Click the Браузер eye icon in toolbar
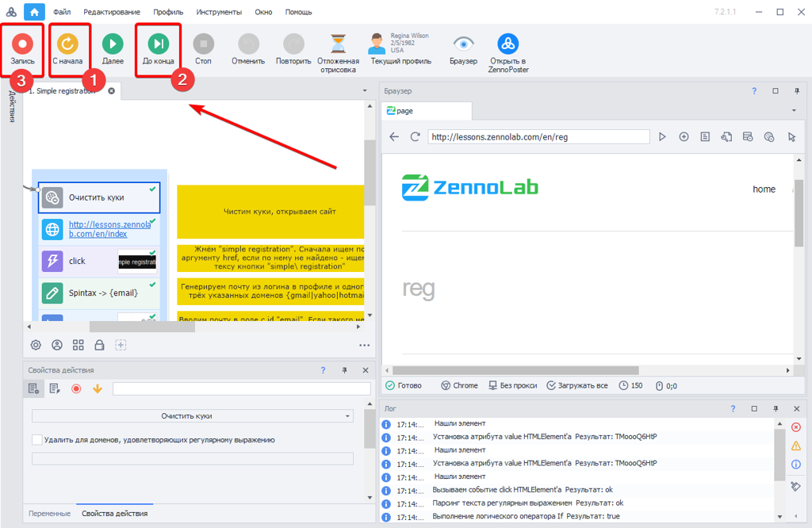This screenshot has height=528, width=812. point(463,44)
